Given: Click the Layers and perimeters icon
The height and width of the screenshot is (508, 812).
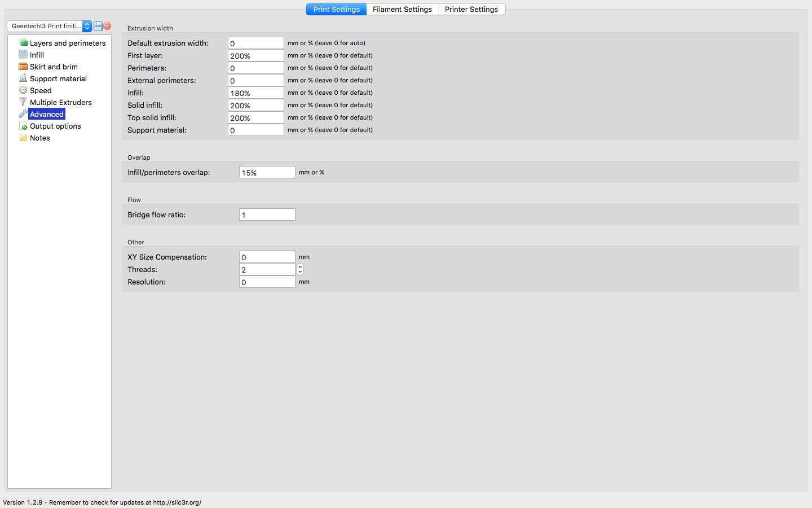Looking at the screenshot, I should [23, 43].
